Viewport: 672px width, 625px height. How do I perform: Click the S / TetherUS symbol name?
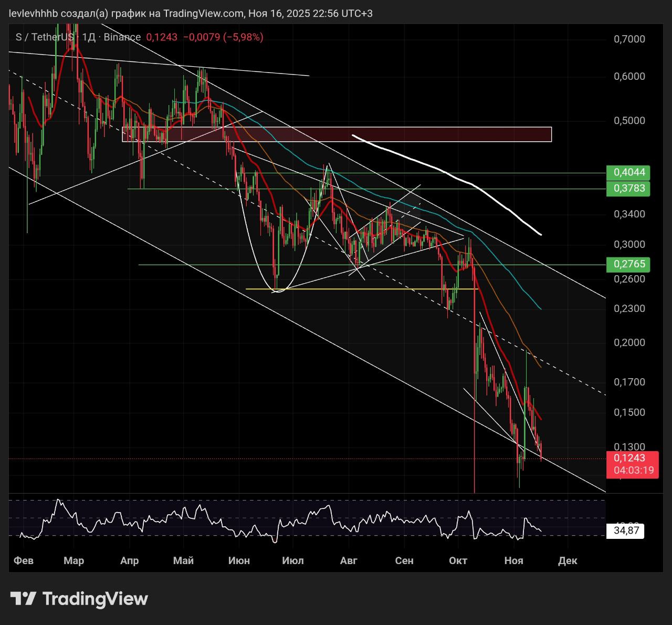click(45, 37)
